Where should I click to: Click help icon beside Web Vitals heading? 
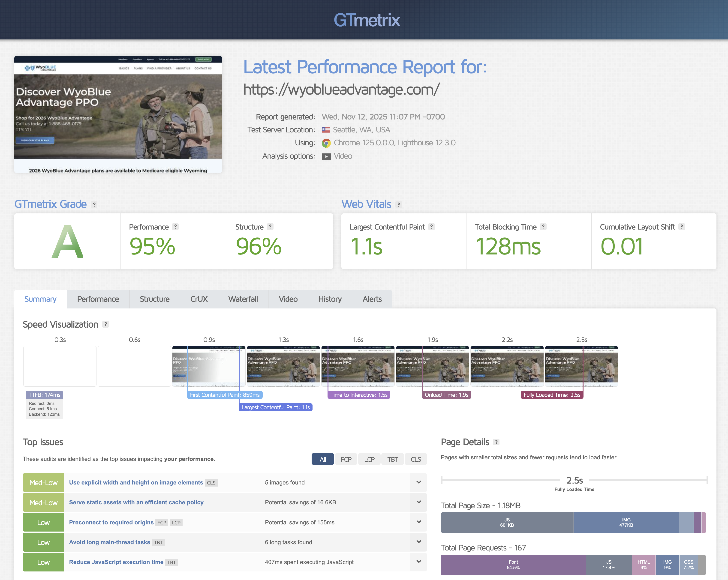click(399, 204)
